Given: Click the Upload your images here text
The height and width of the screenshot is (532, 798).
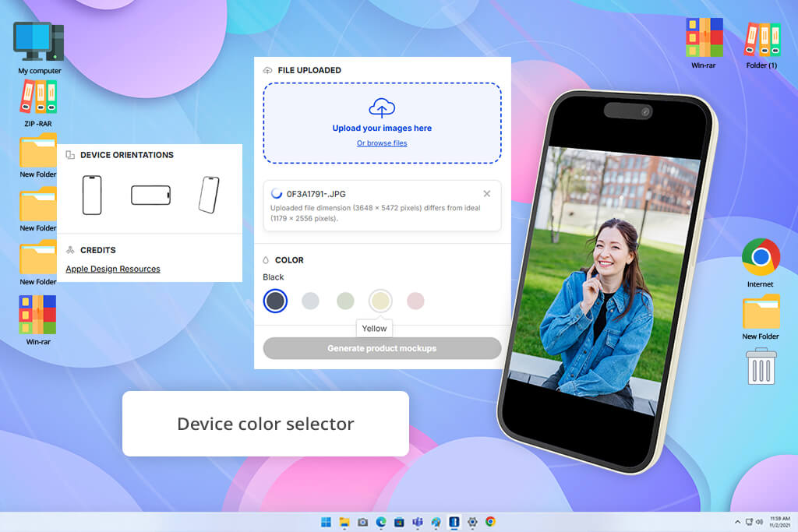Looking at the screenshot, I should 382,129.
